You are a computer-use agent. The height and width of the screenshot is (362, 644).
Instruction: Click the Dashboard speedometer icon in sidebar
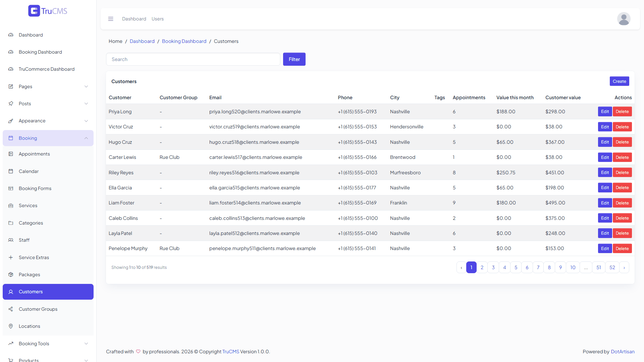click(x=11, y=35)
